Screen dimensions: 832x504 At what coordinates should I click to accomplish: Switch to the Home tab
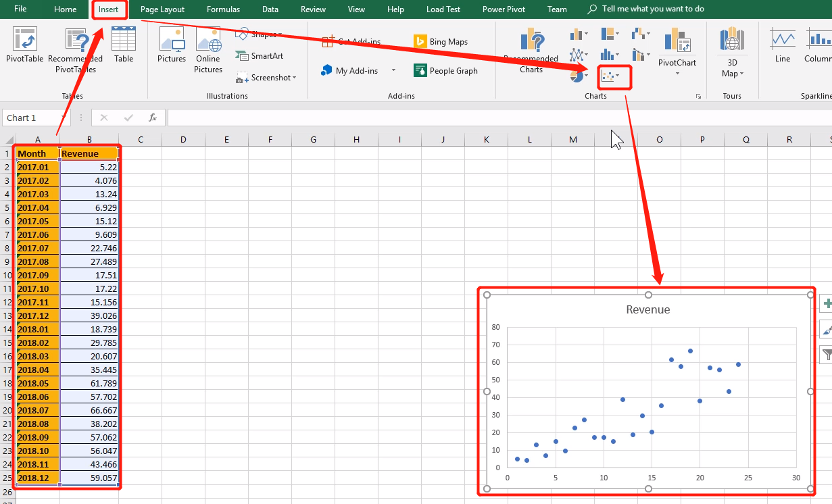tap(66, 9)
